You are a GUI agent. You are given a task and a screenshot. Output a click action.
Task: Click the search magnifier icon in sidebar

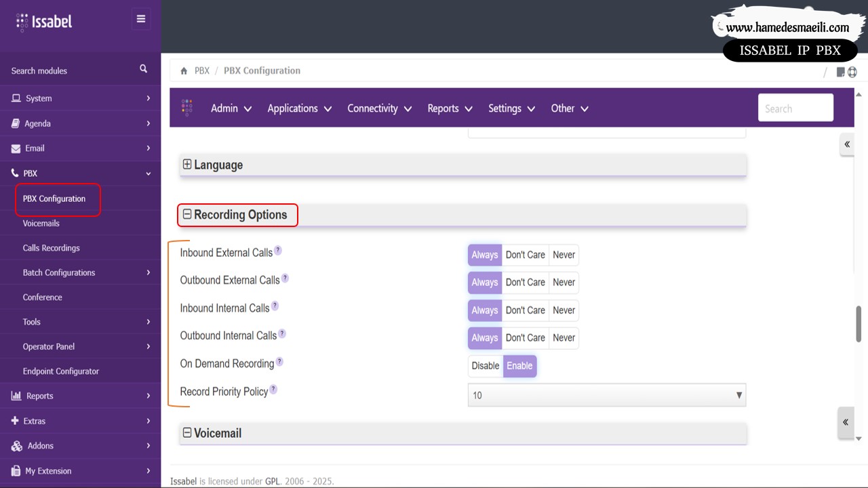click(143, 69)
